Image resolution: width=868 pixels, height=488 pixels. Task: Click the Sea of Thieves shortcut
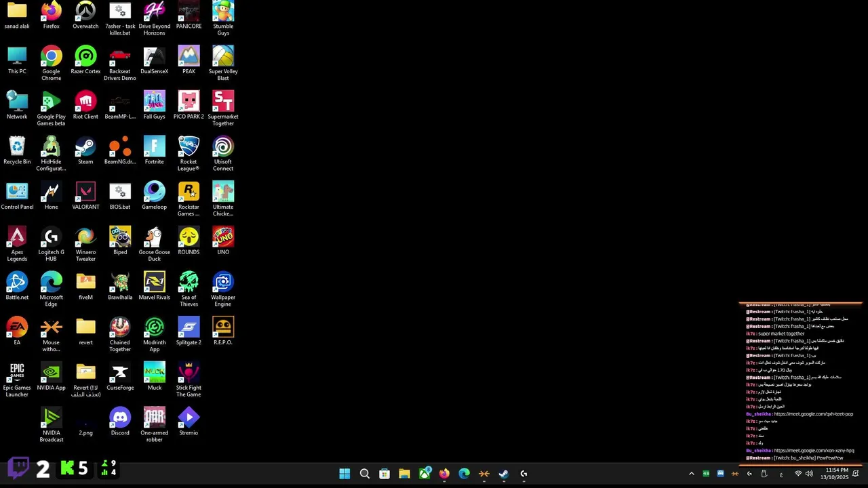coord(189,289)
